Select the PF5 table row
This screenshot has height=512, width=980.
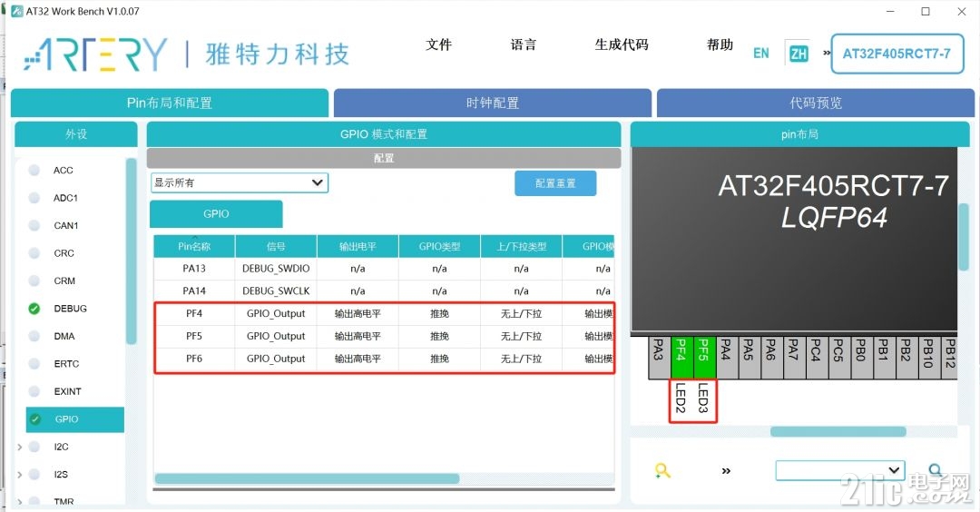384,336
